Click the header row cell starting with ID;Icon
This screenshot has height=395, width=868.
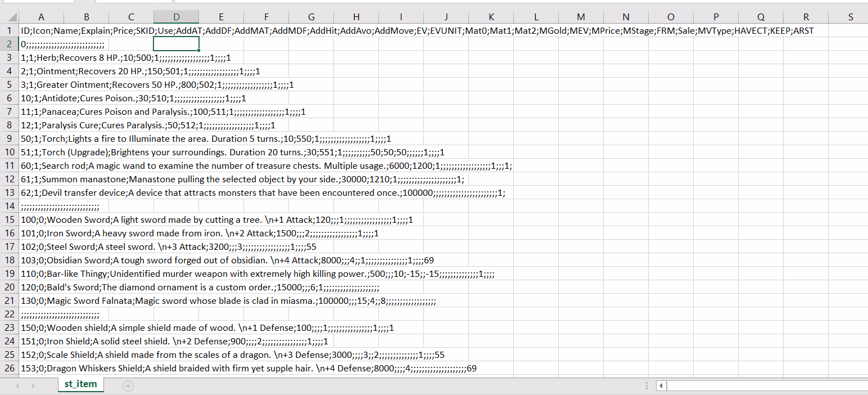41,30
